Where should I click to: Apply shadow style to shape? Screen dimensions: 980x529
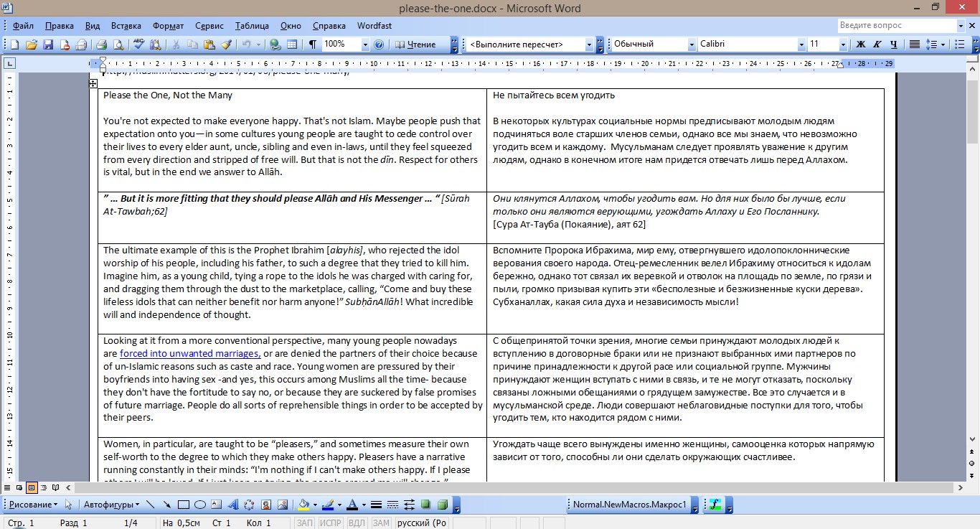426,505
